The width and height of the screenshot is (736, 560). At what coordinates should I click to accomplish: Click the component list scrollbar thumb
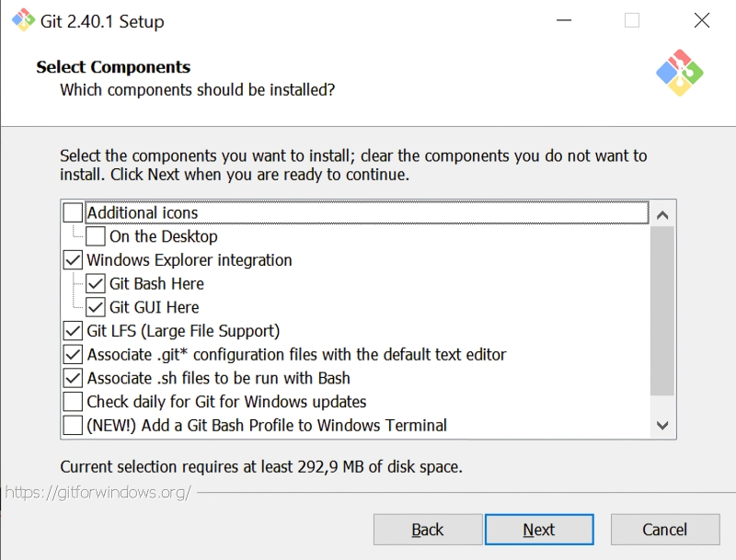click(661, 311)
